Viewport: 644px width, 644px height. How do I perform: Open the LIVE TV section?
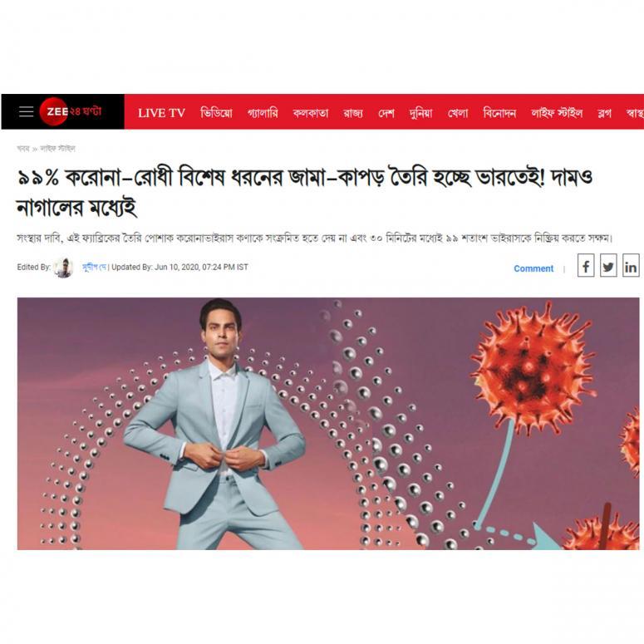coord(161,113)
